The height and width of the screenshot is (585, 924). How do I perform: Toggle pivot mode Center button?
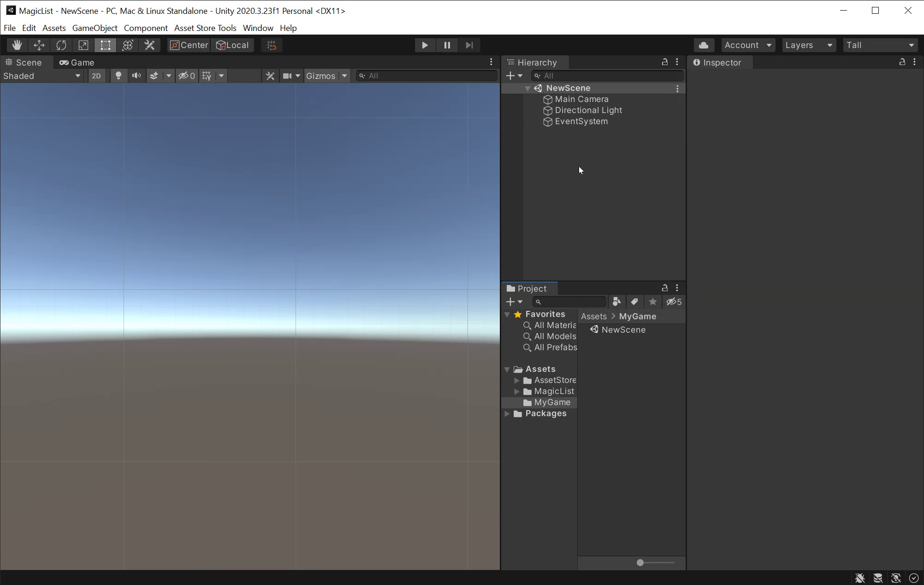(189, 45)
